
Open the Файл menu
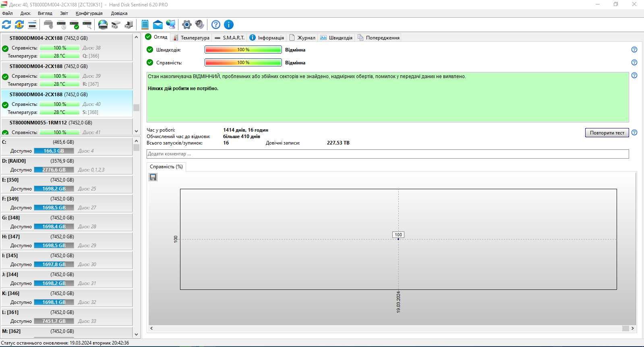click(7, 13)
